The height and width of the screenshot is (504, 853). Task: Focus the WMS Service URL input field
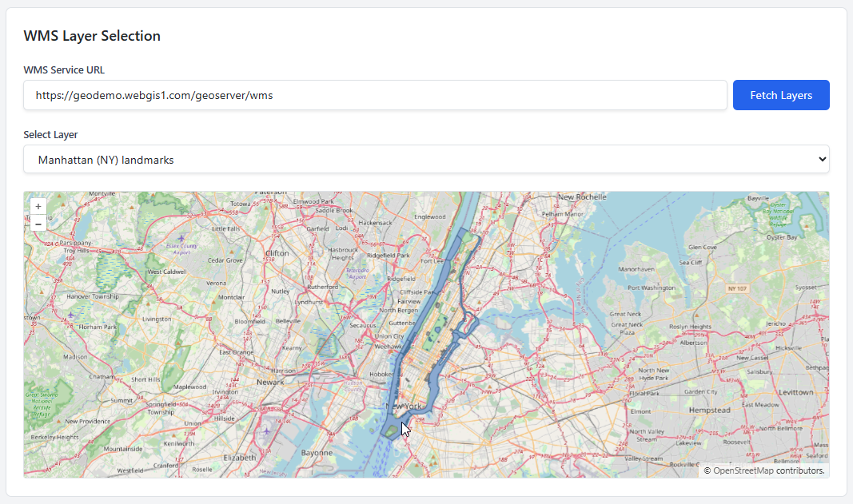pyautogui.click(x=375, y=95)
